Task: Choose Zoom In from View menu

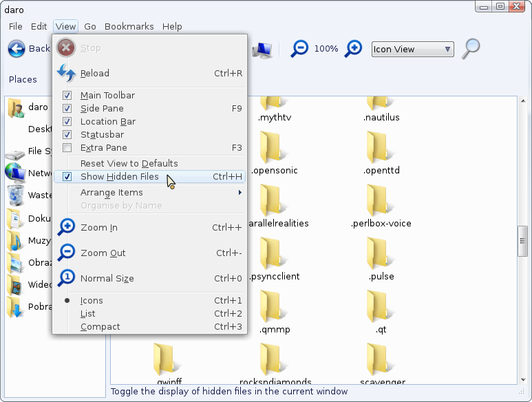Action: 149,228
